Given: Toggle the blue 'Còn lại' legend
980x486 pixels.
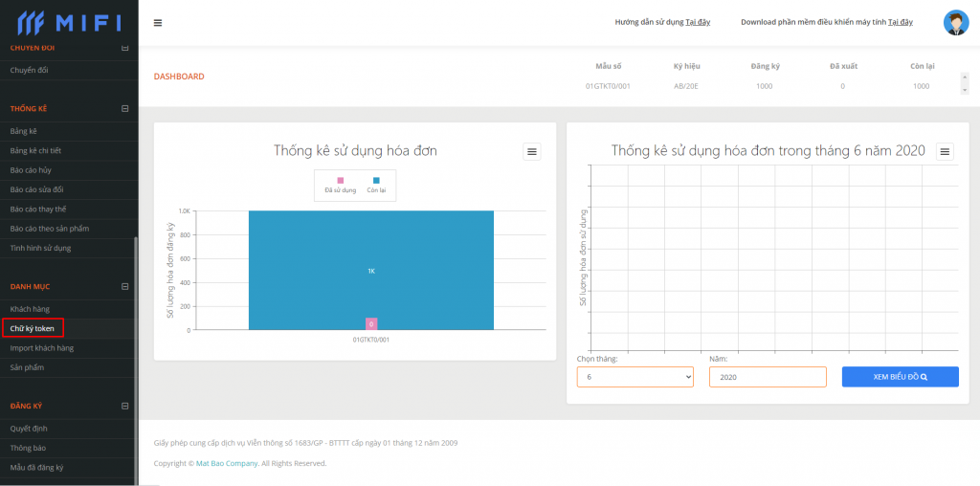Looking at the screenshot, I should pos(377,185).
